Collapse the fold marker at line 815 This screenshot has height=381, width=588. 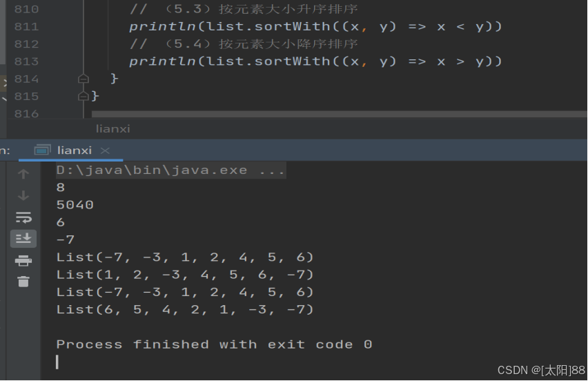[x=84, y=97]
